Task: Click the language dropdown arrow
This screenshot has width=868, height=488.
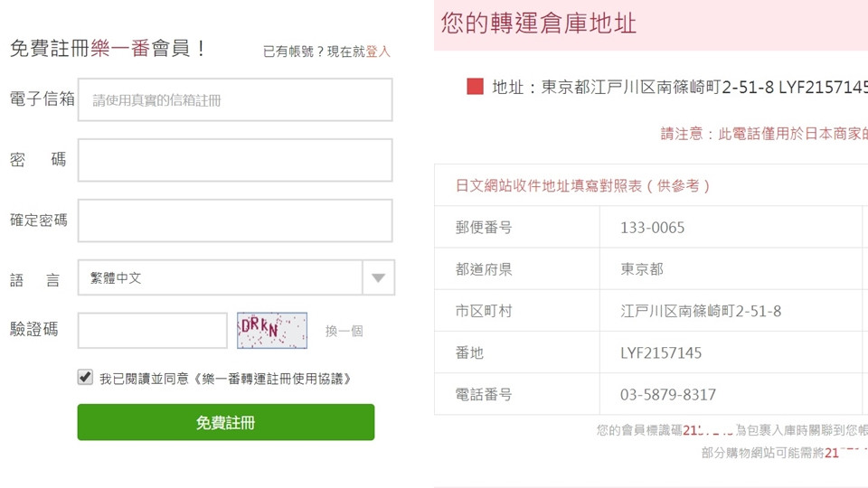Action: [x=379, y=278]
